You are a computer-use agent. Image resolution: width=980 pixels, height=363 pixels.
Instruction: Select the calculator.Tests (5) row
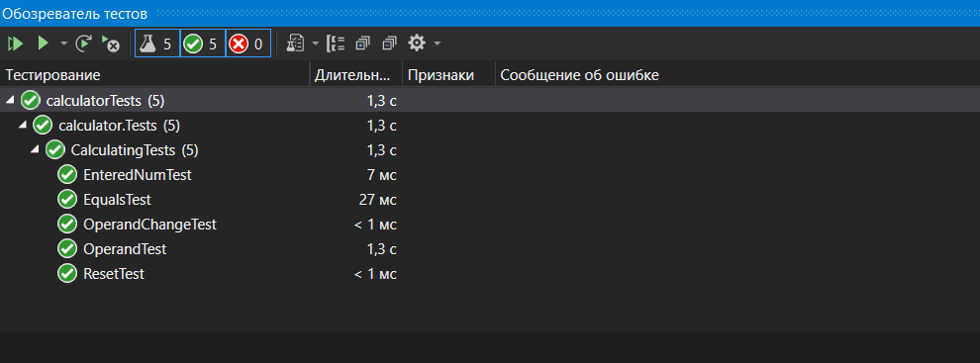(x=490, y=126)
